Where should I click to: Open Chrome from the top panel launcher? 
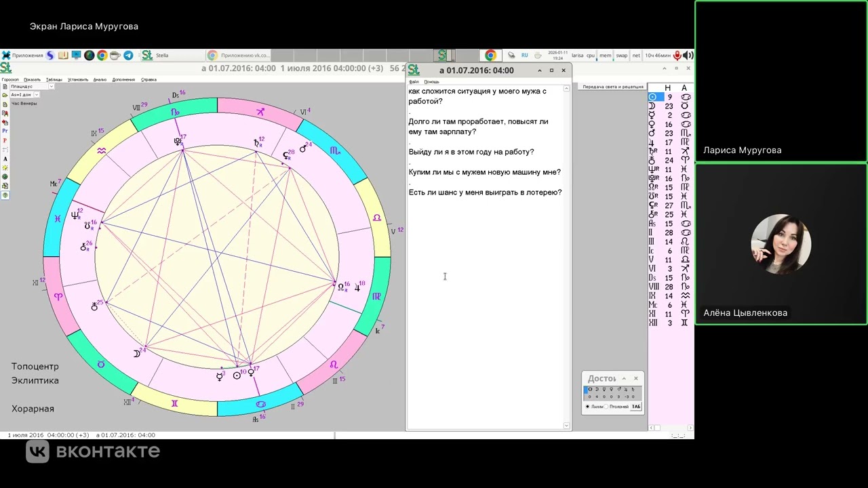[x=102, y=56]
